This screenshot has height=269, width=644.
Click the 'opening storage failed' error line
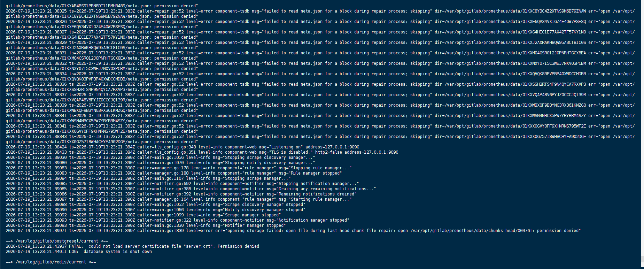click(293, 231)
